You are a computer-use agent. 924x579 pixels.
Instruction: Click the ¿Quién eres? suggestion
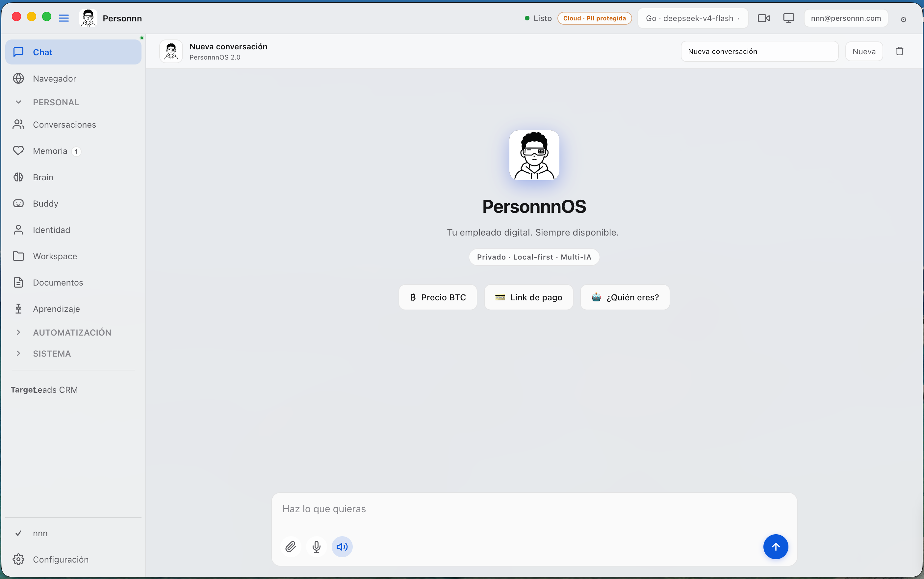click(x=625, y=297)
